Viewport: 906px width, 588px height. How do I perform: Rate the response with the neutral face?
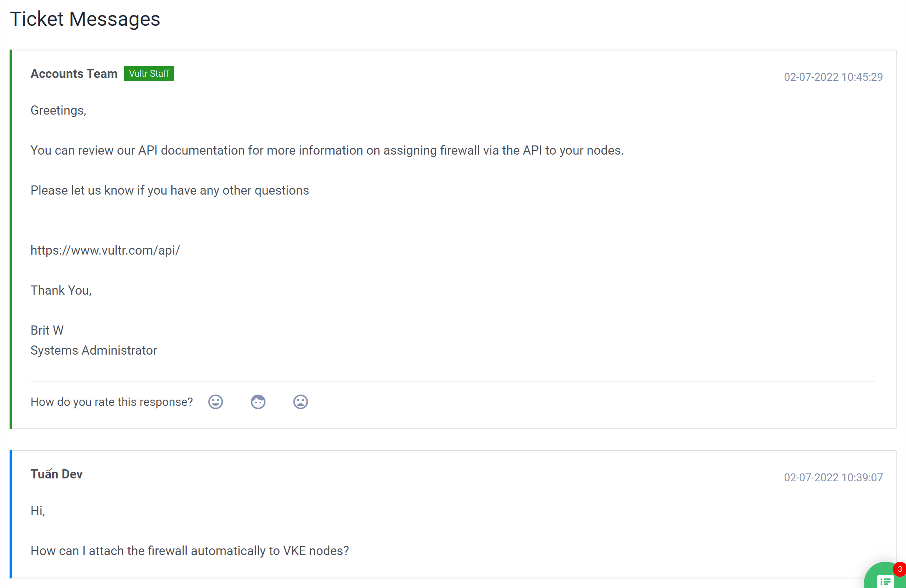coord(258,402)
